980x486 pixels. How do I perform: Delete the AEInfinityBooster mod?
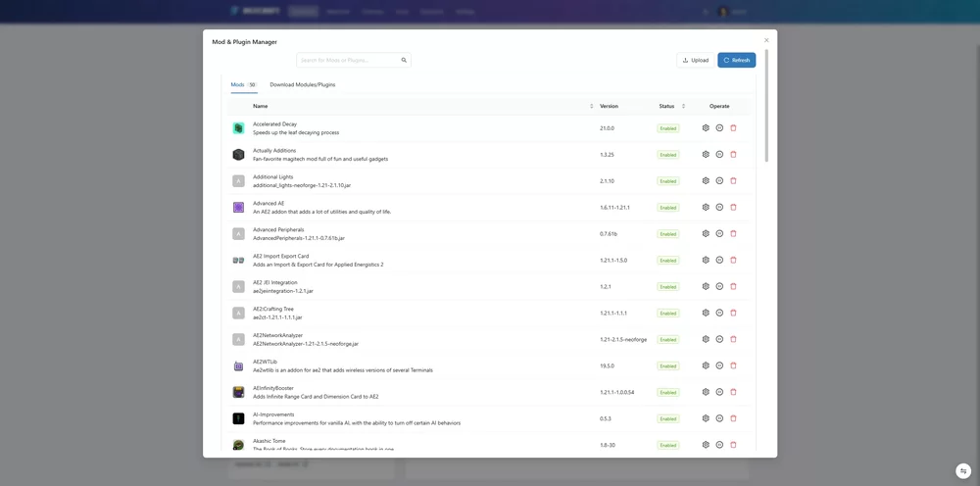[x=733, y=392]
